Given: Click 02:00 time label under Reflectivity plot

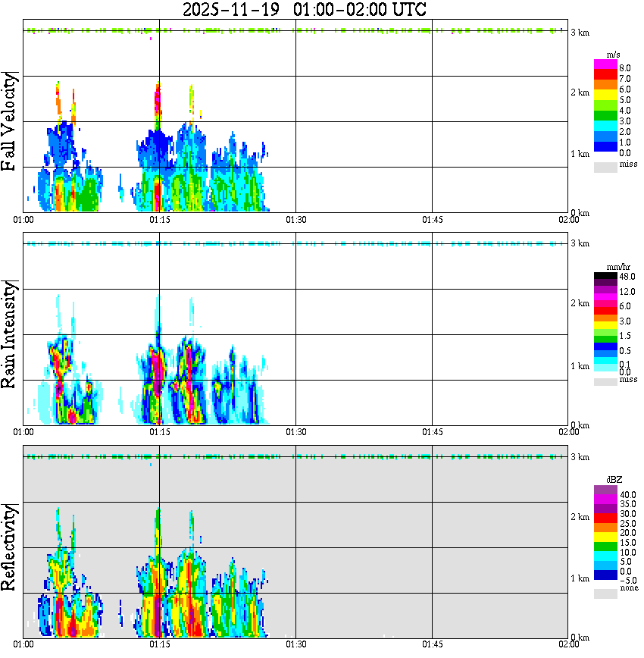Looking at the screenshot, I should click(x=568, y=644).
